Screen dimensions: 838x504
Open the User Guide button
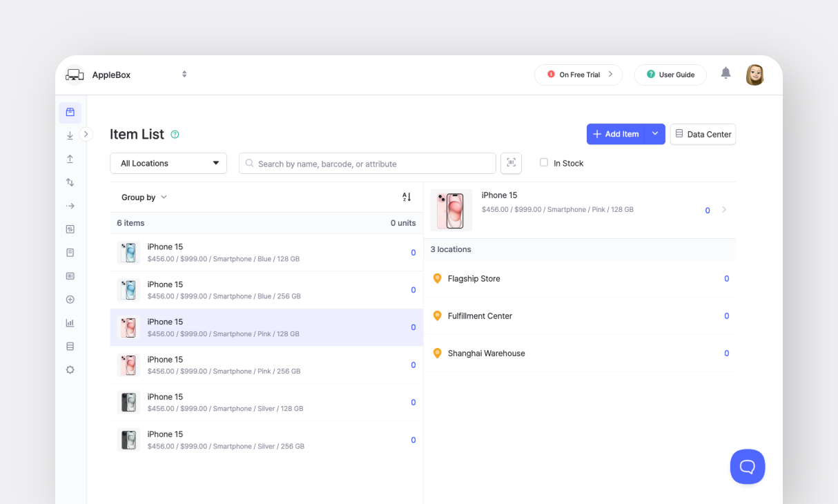[x=670, y=75]
